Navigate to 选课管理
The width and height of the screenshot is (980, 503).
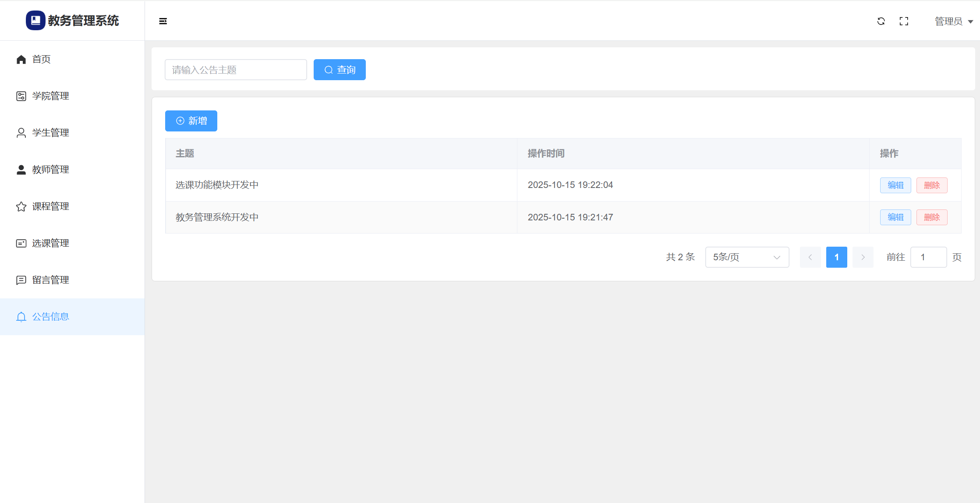point(50,243)
